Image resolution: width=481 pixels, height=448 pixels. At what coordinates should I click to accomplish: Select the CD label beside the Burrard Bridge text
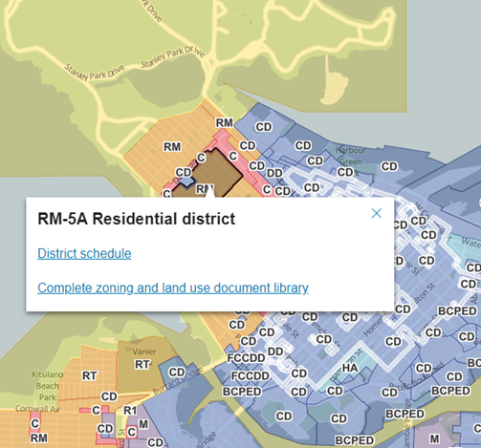(177, 372)
